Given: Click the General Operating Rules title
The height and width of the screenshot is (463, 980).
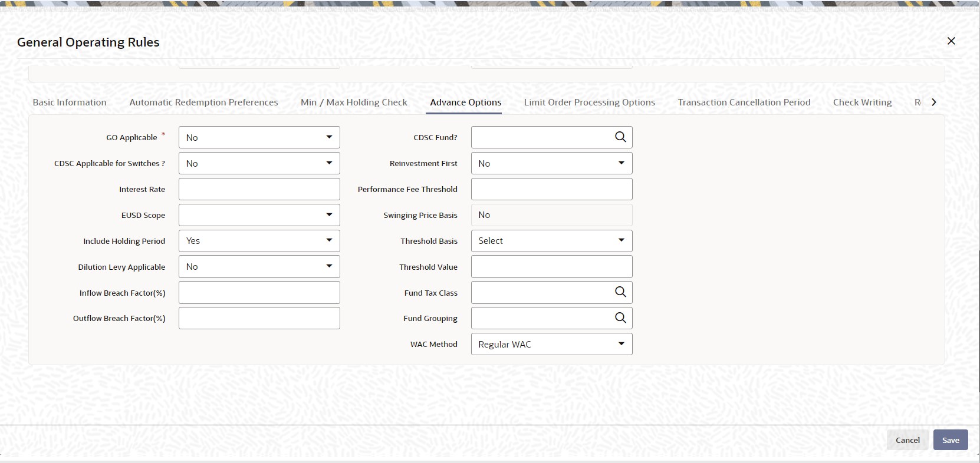Looking at the screenshot, I should [x=88, y=42].
